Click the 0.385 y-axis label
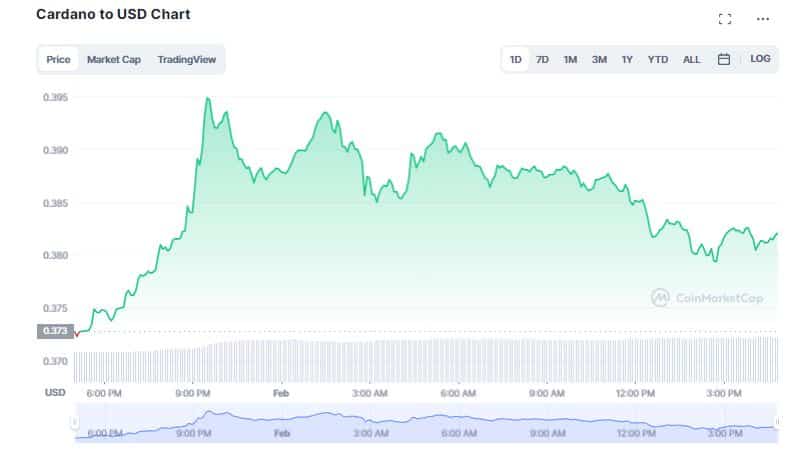Viewport: 804px width, 453px height. click(x=55, y=203)
